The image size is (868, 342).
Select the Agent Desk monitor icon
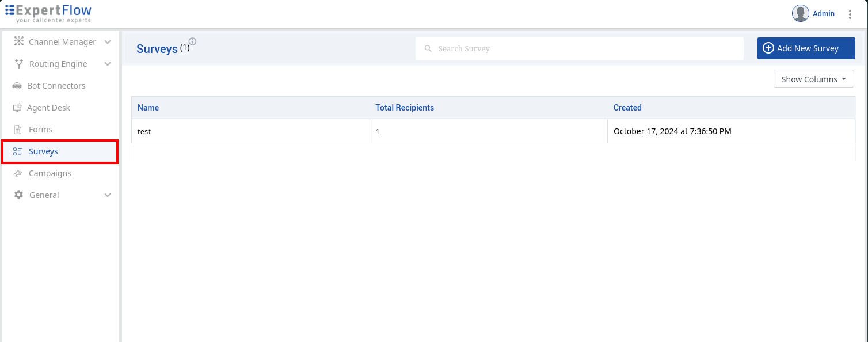tap(18, 107)
